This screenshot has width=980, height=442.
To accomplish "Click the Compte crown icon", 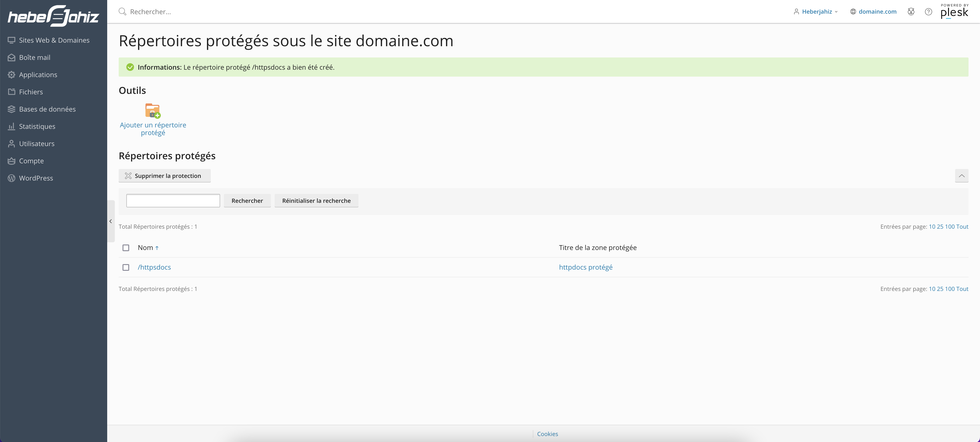I will [11, 161].
